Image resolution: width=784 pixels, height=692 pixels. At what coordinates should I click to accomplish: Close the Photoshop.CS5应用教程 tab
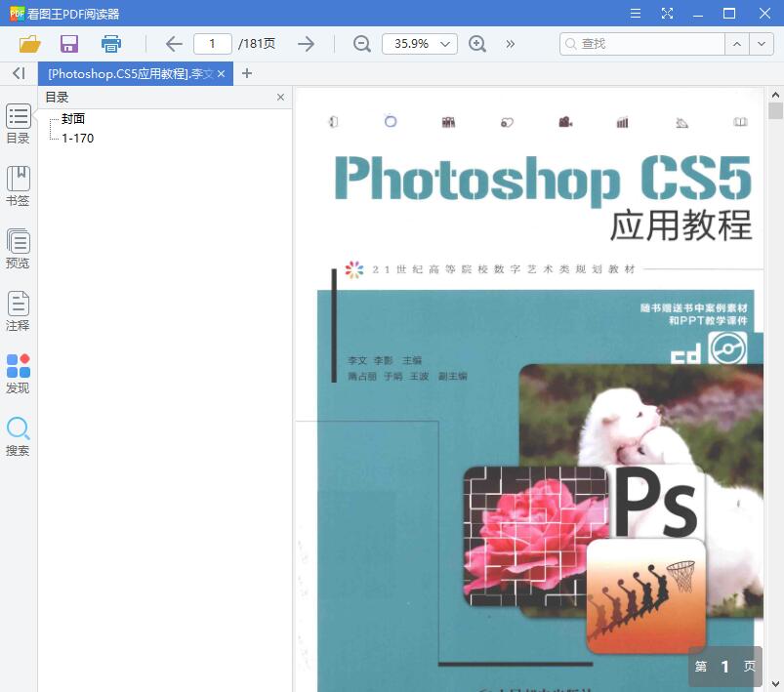pos(221,73)
